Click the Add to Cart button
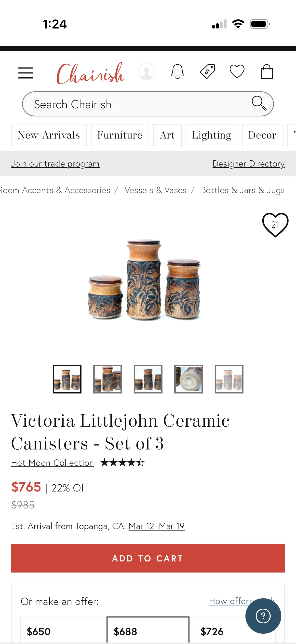Image resolution: width=296 pixels, height=644 pixels. pyautogui.click(x=148, y=558)
